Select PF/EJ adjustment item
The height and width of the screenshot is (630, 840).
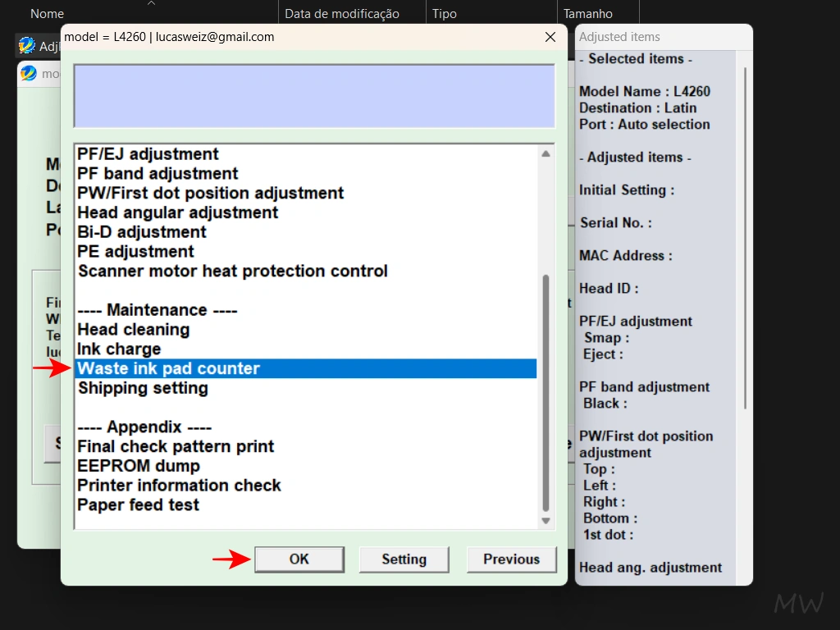[x=148, y=154]
